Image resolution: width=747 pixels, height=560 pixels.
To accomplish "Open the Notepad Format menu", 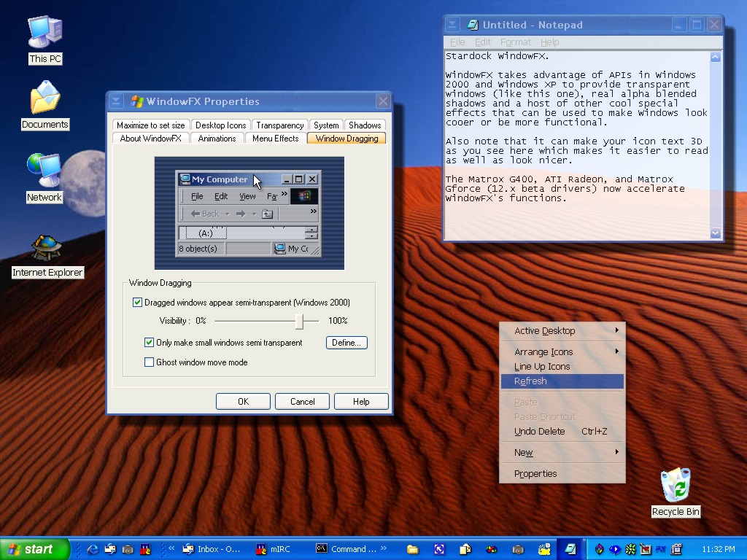I will point(516,42).
